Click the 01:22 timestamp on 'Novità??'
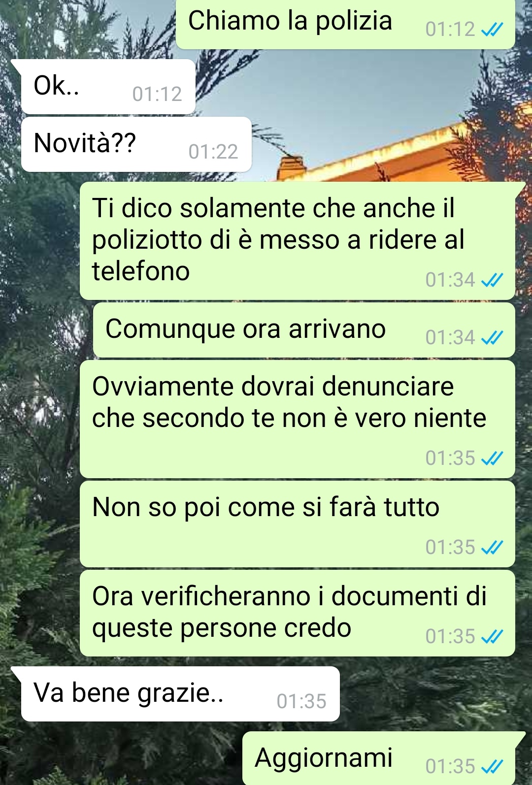Screen dimensions: 532x785 (213, 152)
